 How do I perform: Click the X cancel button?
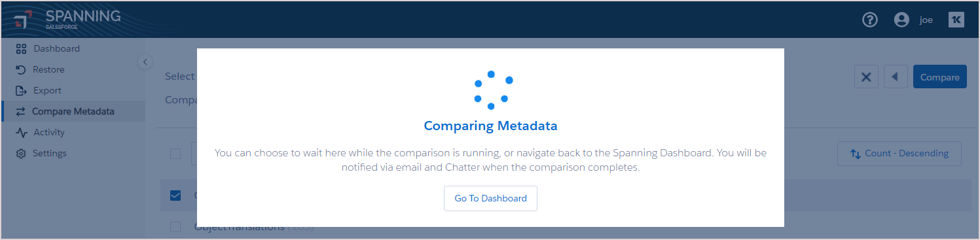point(866,77)
